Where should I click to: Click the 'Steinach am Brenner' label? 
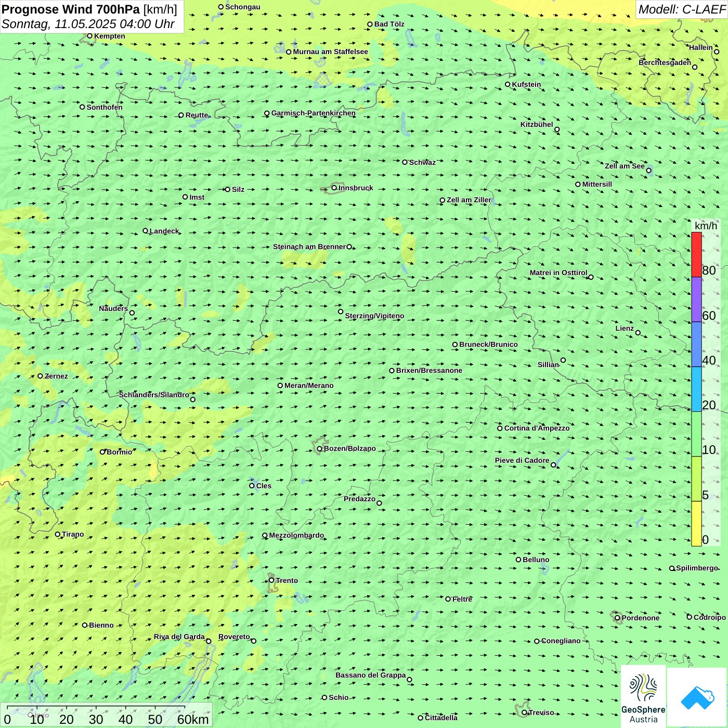coord(309,246)
